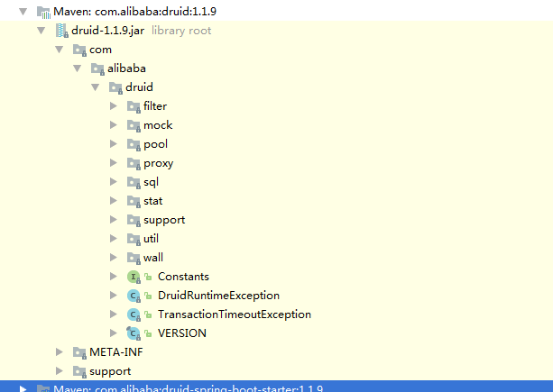Select the META-INF folder label

pyautogui.click(x=116, y=351)
